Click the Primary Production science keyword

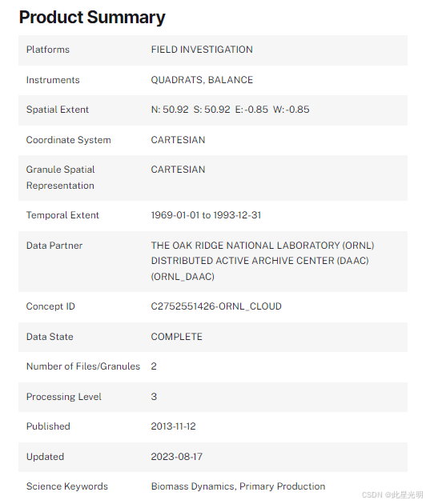[x=282, y=486]
